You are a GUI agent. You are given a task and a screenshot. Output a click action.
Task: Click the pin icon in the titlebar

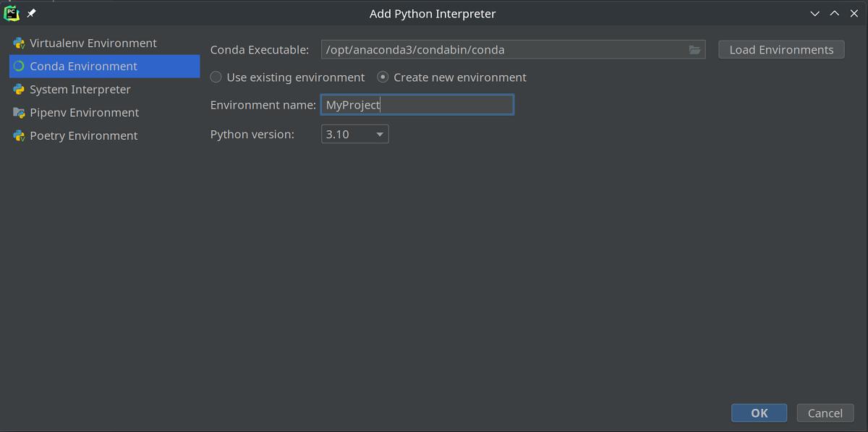coord(30,12)
